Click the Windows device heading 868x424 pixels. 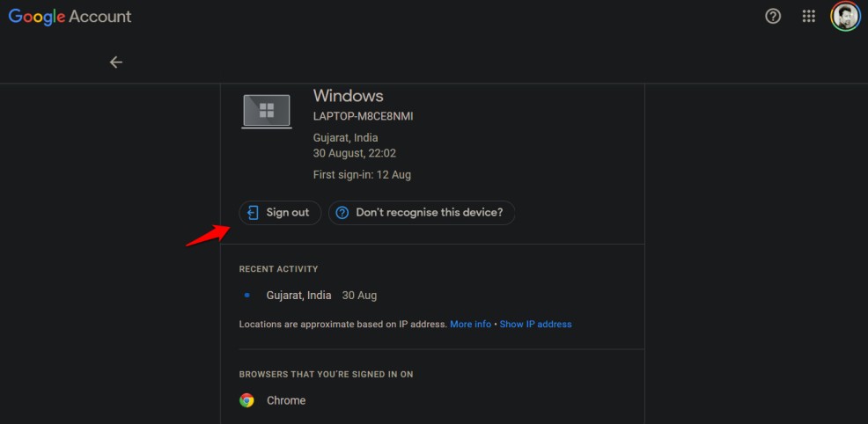(349, 96)
